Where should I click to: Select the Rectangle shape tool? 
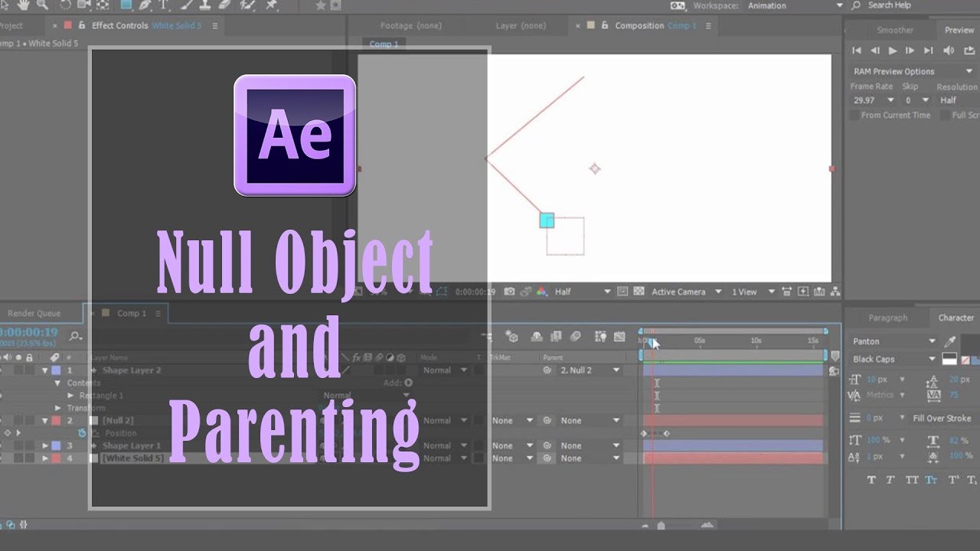126,5
